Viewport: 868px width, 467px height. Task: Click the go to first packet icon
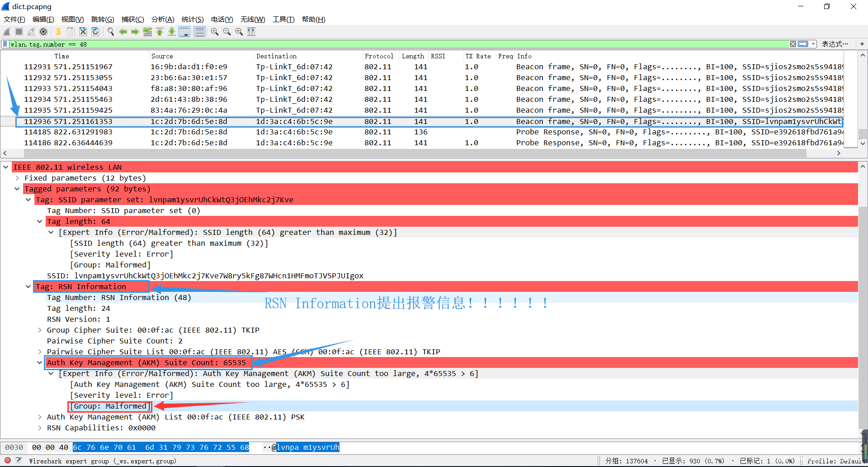point(160,32)
